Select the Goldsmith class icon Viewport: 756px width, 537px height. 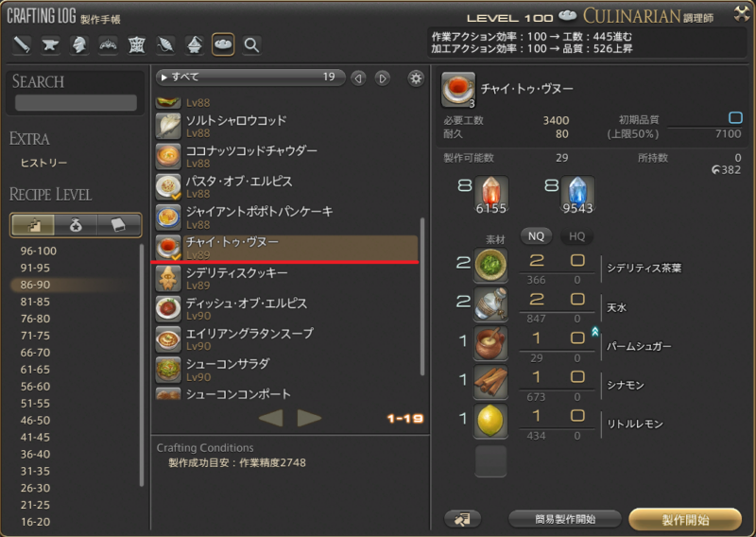(x=108, y=44)
